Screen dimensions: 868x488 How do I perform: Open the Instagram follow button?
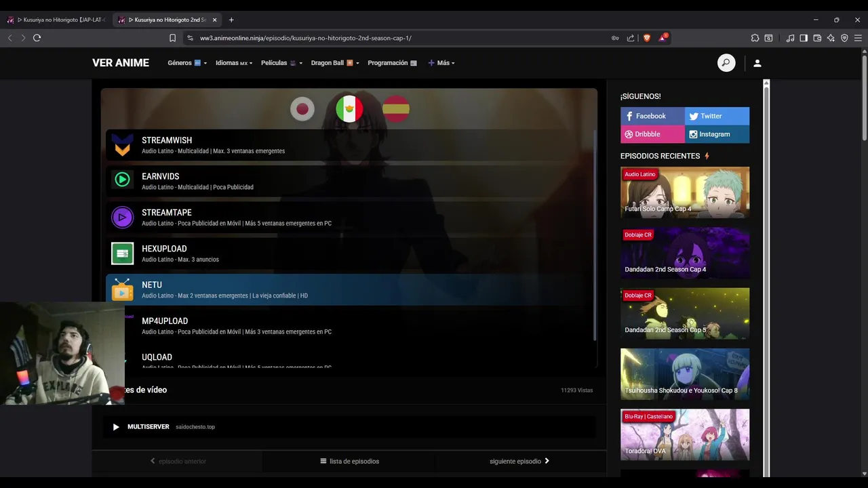pos(717,134)
